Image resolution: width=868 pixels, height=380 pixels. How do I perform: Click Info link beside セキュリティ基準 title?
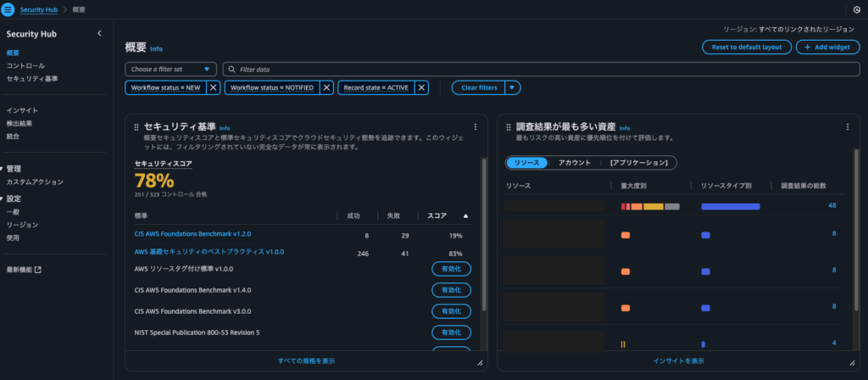(x=225, y=128)
